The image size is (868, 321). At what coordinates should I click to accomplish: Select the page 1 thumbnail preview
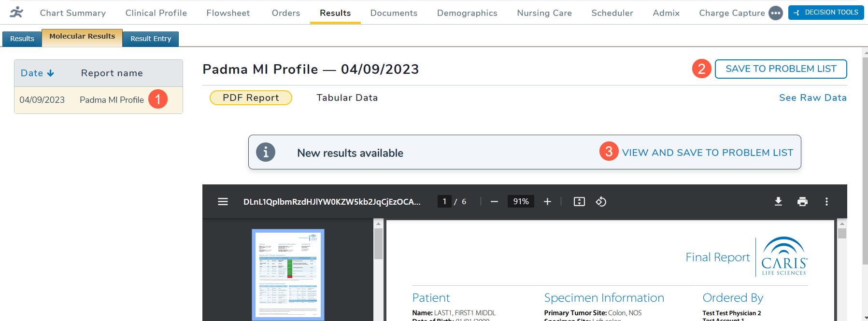coord(288,274)
